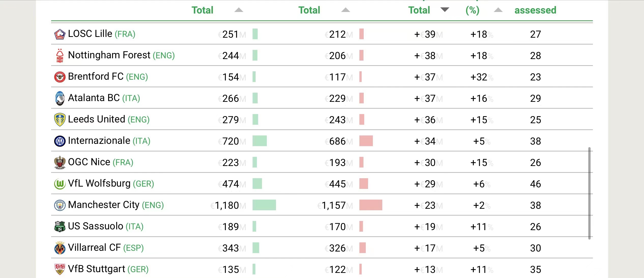Screen dimensions: 644x278
Task: Click the LOSC Lille club crest
Action: (x=60, y=34)
